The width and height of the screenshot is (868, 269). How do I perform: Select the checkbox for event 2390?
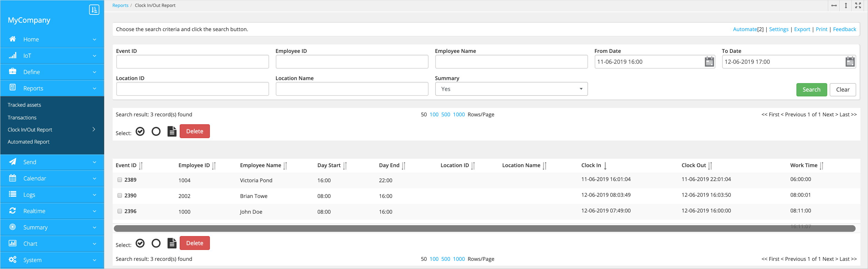click(120, 196)
